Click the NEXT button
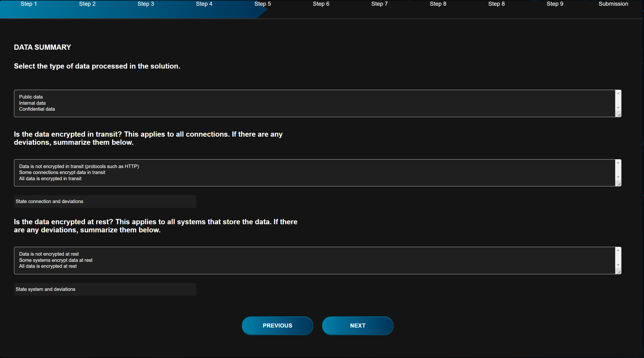The width and height of the screenshot is (644, 358). point(358,326)
